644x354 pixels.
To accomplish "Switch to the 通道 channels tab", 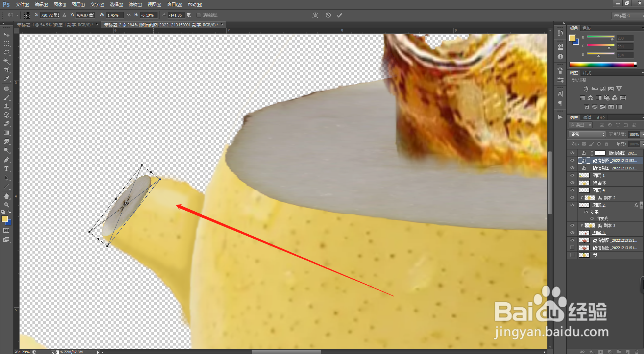I will 587,117.
